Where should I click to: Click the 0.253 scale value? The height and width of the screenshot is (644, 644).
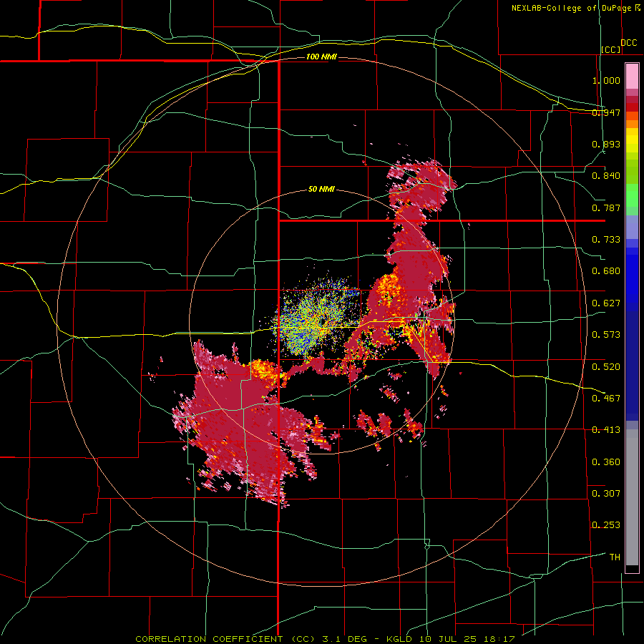click(x=606, y=525)
